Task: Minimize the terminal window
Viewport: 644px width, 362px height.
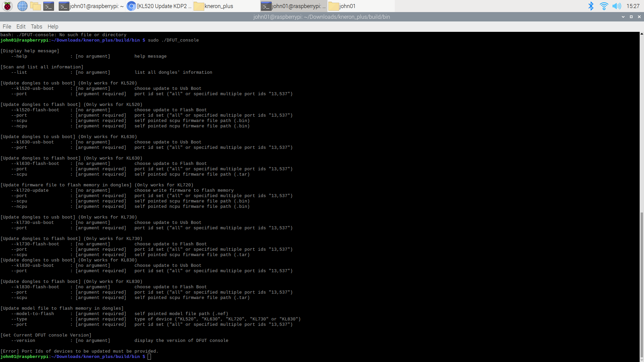Action: pyautogui.click(x=623, y=17)
